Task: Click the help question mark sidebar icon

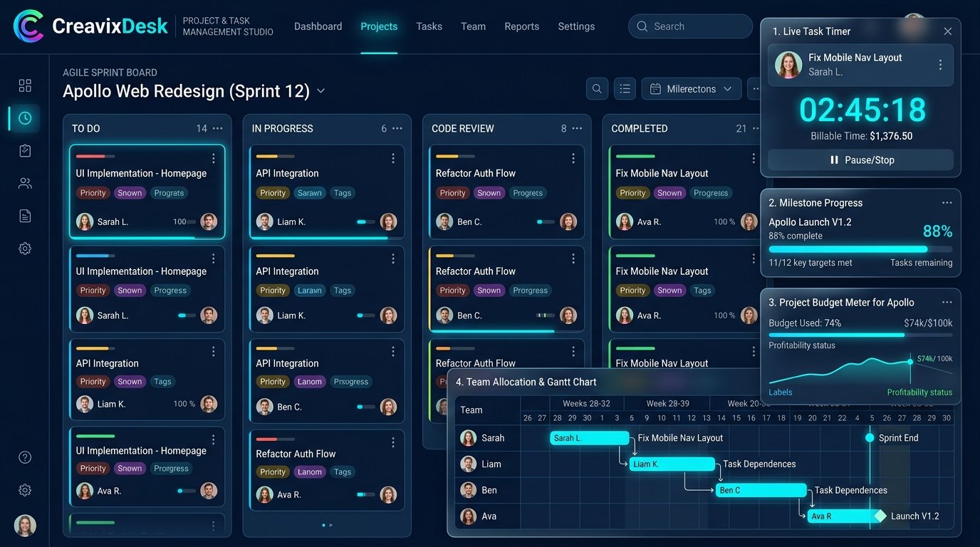Action: pyautogui.click(x=25, y=457)
